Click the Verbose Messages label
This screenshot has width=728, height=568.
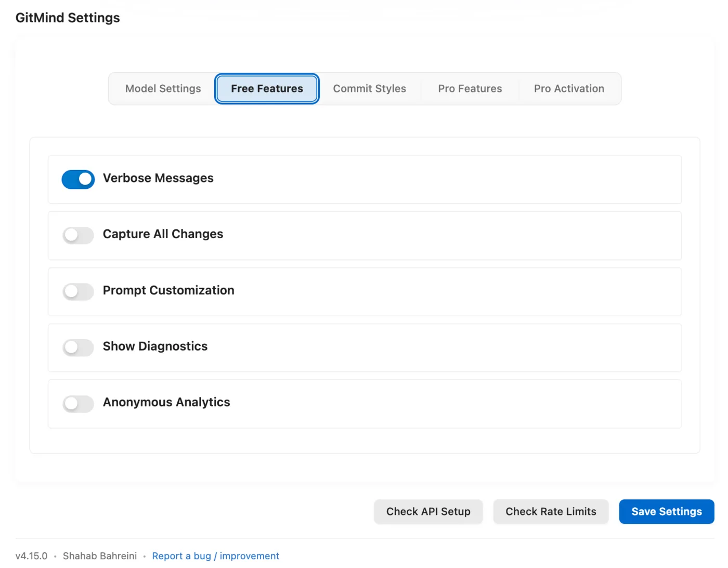coord(158,178)
